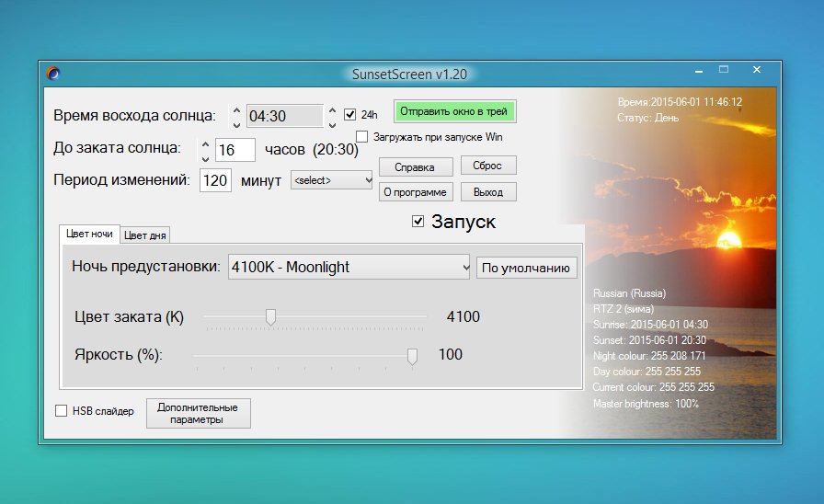Click the Sunset: 2015-06-01 20:30 text

[649, 340]
